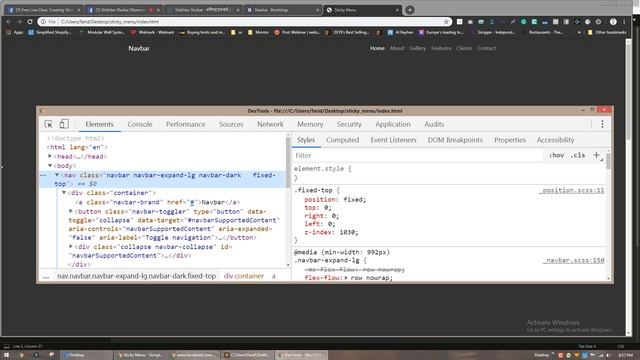Expand the flex-flow shorthand property arrow
Screen dimensions: 640x360
coord(346,278)
